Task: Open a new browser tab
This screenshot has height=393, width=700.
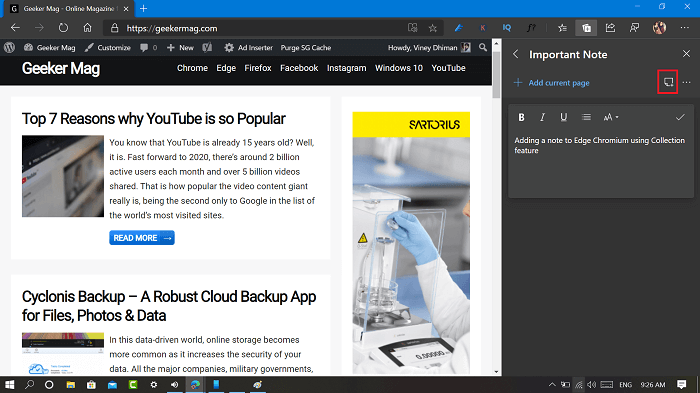Action: [143, 8]
